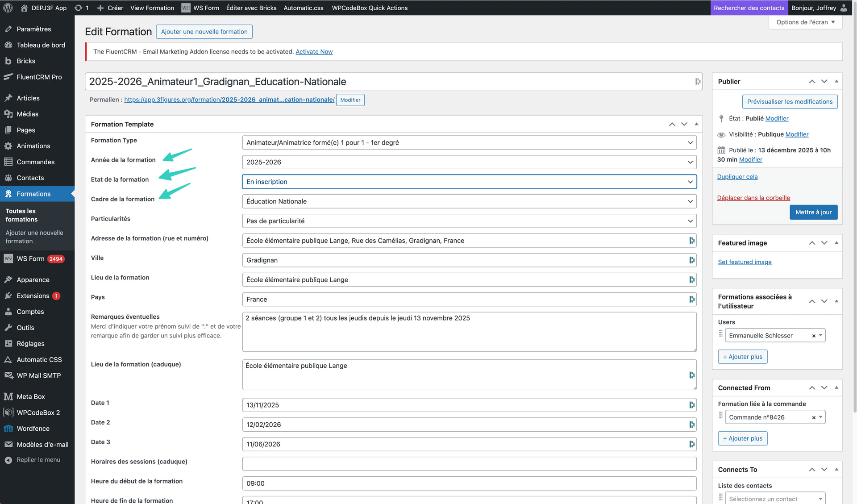Click the WordPress logo icon
The image size is (857, 504).
(x=8, y=8)
